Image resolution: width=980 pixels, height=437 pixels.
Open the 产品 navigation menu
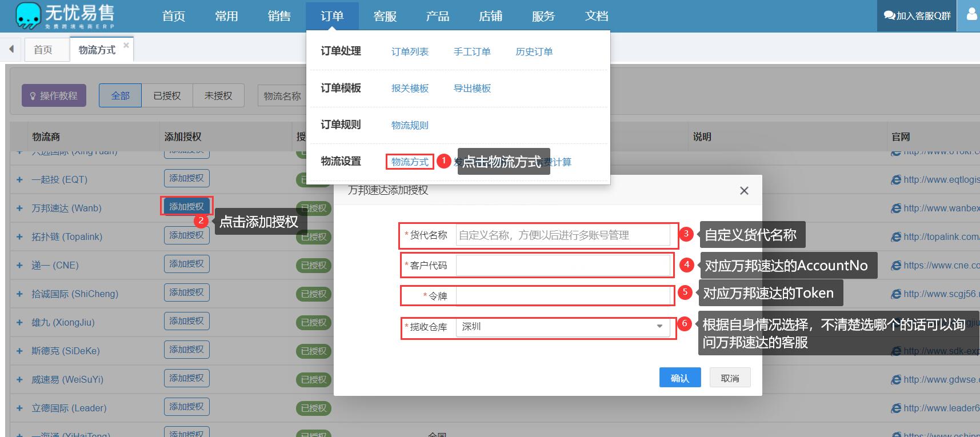pyautogui.click(x=438, y=16)
